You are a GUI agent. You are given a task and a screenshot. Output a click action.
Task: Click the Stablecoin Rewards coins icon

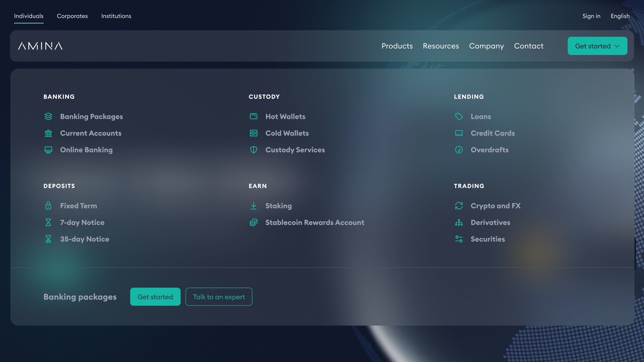pos(253,222)
